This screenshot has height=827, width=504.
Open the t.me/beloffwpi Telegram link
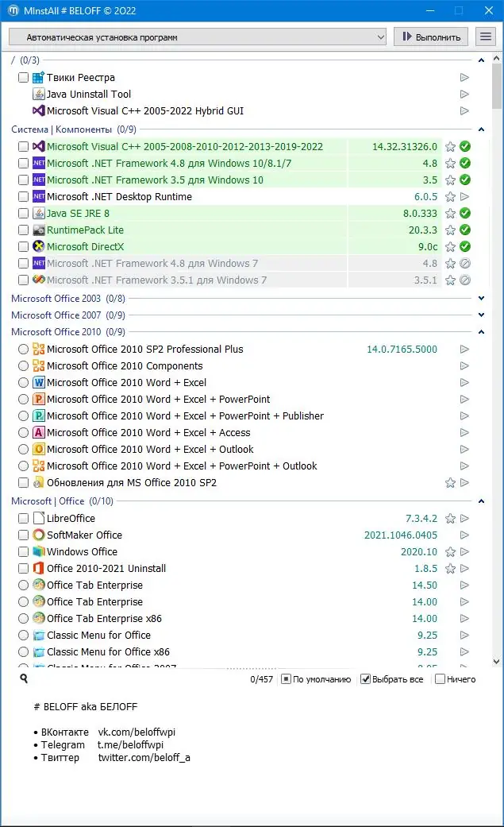[130, 744]
